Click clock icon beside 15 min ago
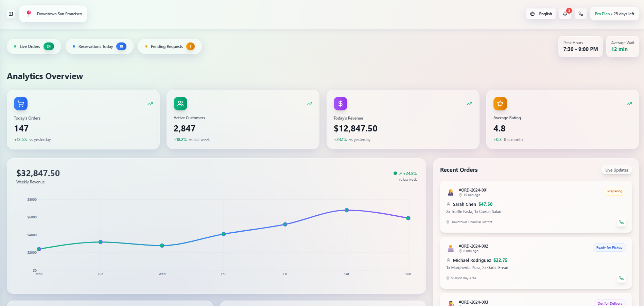The height and width of the screenshot is (306, 644). point(460,195)
